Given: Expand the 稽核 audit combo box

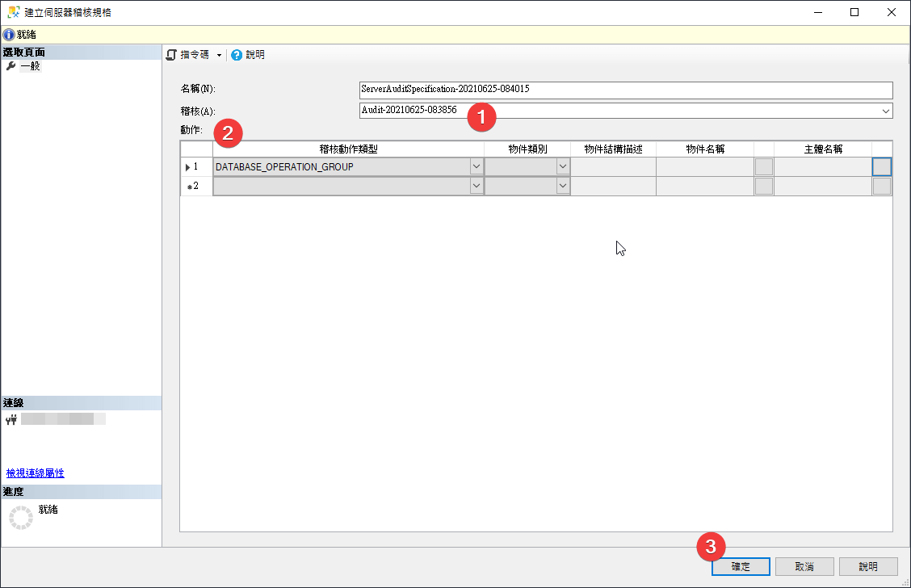Looking at the screenshot, I should tap(886, 111).
